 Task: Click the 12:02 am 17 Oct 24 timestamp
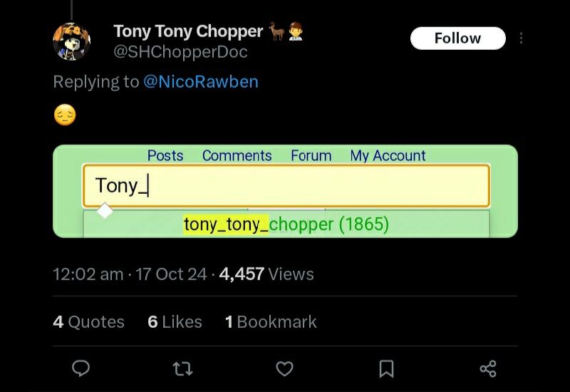130,274
